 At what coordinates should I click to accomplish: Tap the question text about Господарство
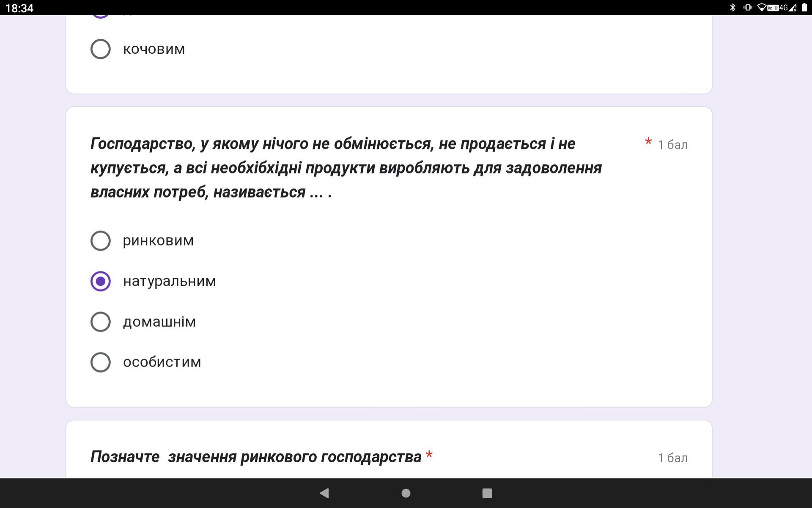(x=346, y=168)
